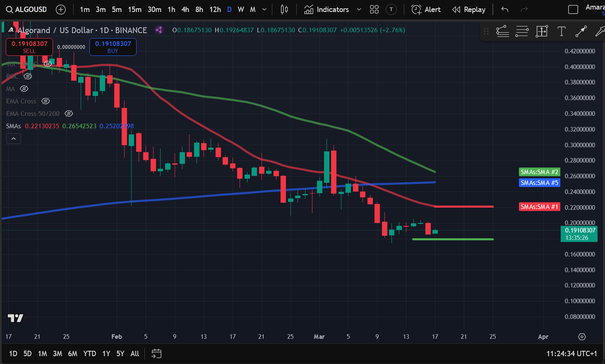The width and height of the screenshot is (605, 364).
Task: Show the 1Y date range
Action: (106, 354)
